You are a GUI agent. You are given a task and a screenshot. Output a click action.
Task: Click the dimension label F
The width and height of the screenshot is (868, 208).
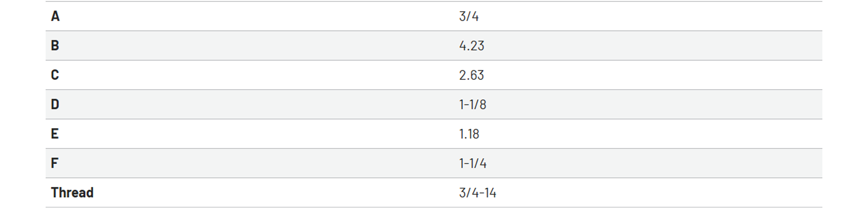[x=55, y=163]
